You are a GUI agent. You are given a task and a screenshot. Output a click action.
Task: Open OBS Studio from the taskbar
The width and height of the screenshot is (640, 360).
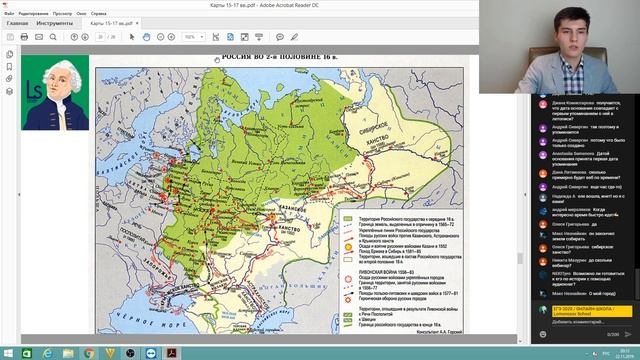click(130, 353)
